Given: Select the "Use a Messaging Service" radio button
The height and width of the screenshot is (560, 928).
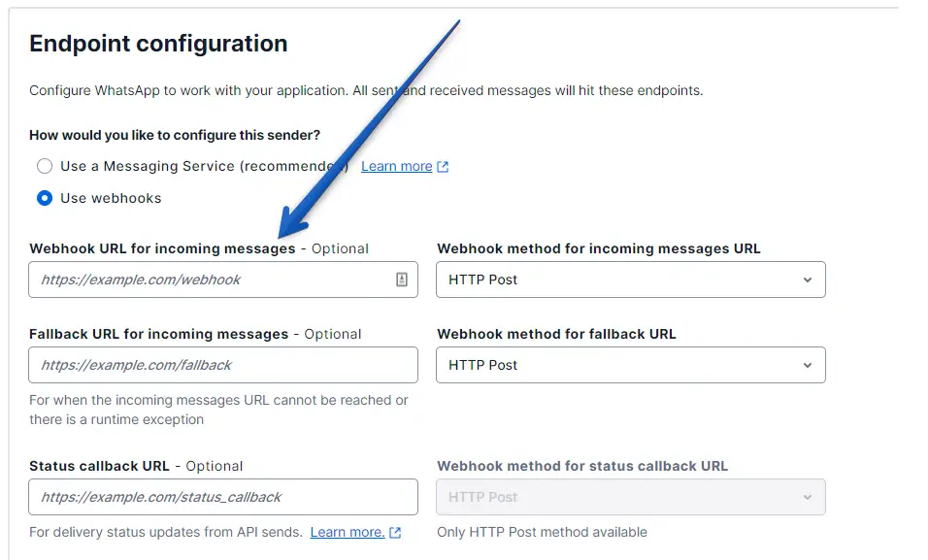Looking at the screenshot, I should coord(45,166).
